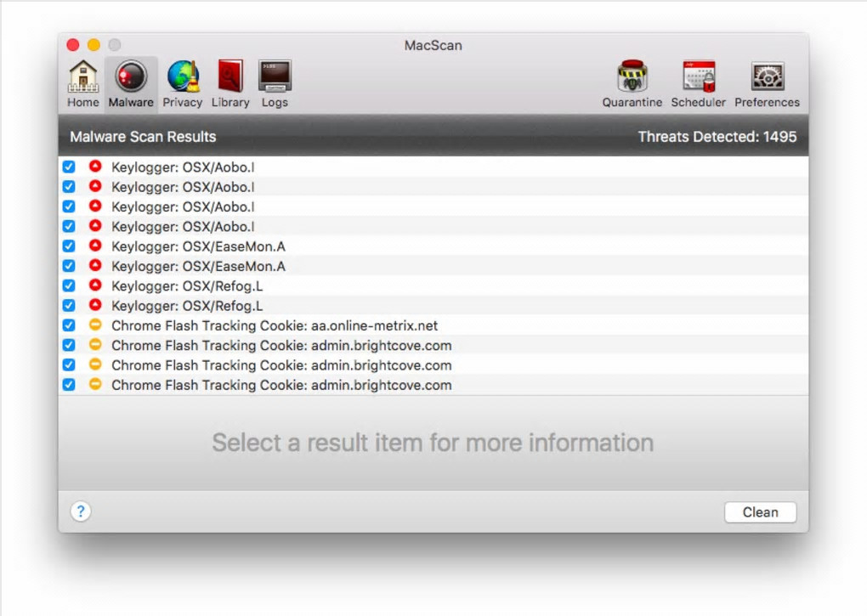The image size is (867, 616).
Task: Click red threat icon of first OSX/EaseMon.A row
Action: [95, 246]
